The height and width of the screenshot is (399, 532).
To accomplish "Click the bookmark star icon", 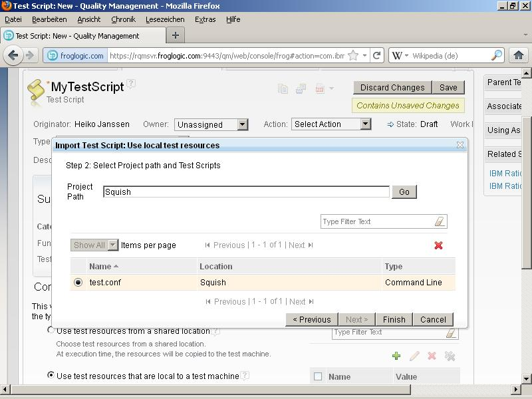I will pos(353,56).
